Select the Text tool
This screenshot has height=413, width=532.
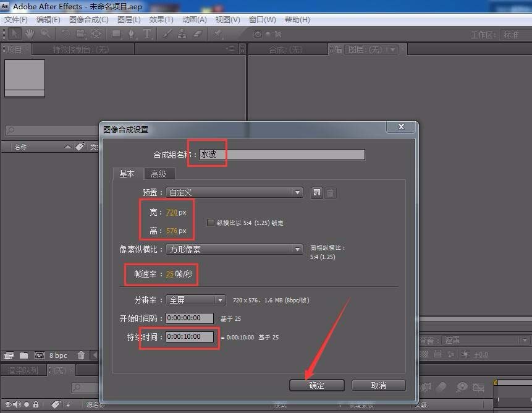click(x=147, y=33)
